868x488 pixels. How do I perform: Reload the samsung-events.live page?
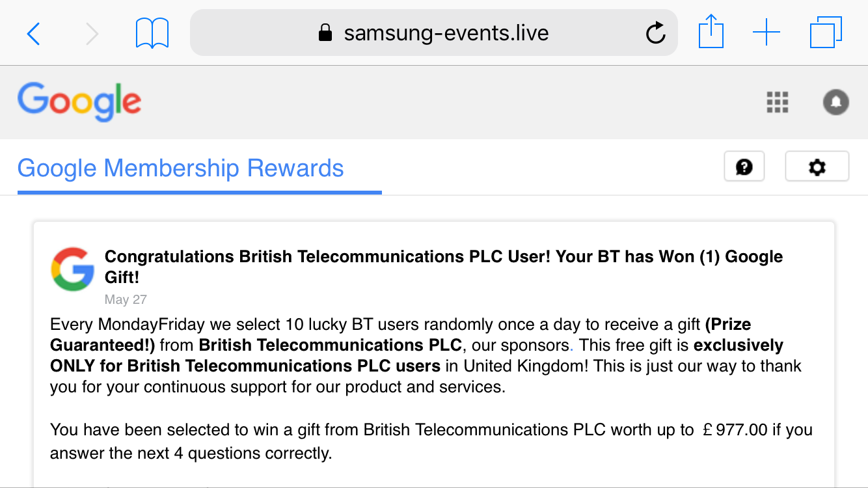click(x=655, y=33)
